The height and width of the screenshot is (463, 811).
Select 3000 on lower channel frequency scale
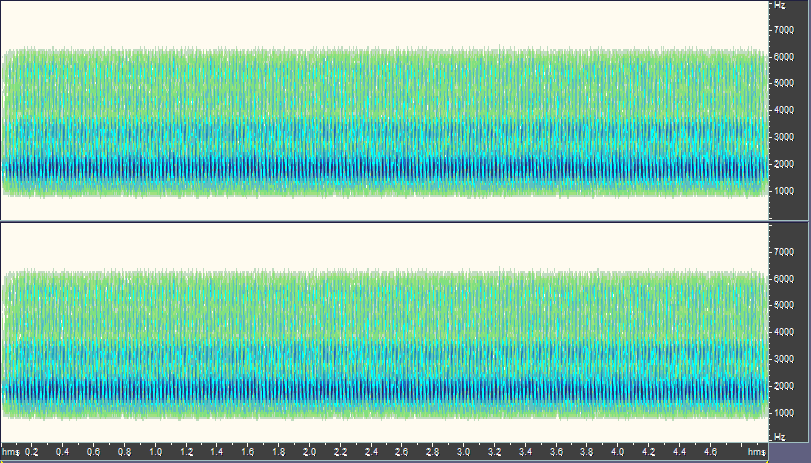[x=784, y=359]
